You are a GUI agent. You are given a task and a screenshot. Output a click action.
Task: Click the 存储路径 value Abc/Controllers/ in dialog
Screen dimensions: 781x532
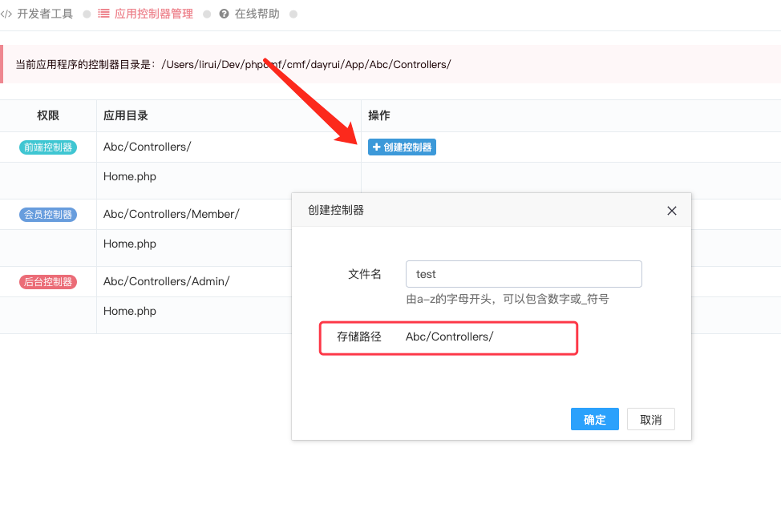coord(449,337)
